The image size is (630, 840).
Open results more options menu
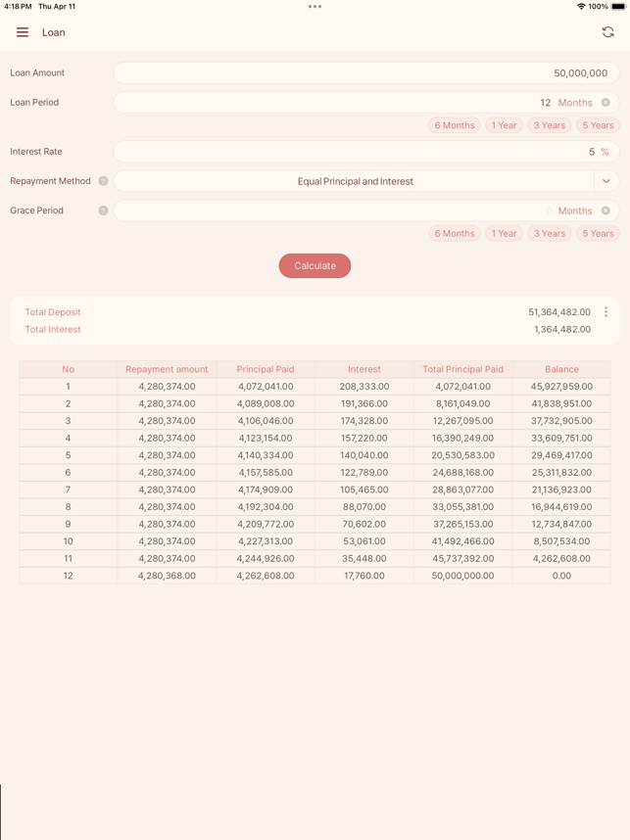click(x=606, y=311)
